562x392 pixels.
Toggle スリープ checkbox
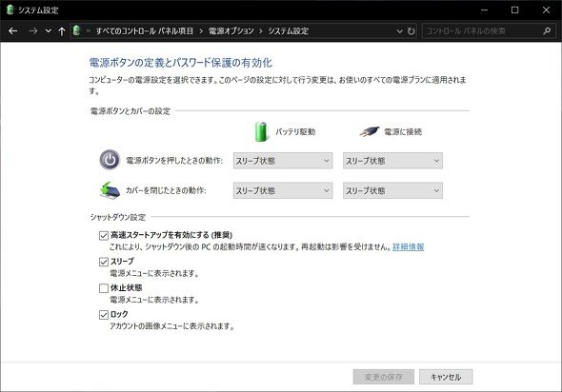pyautogui.click(x=104, y=262)
